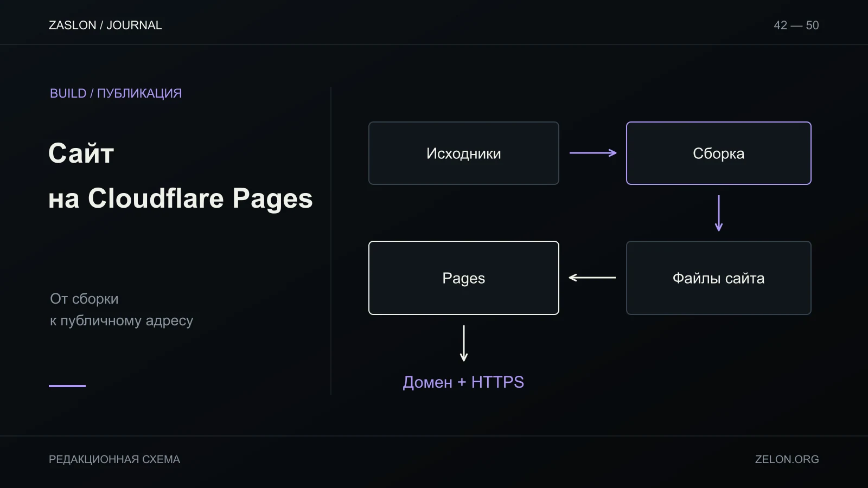
Task: Open the ZELON.ORG footer link
Action: 787,459
